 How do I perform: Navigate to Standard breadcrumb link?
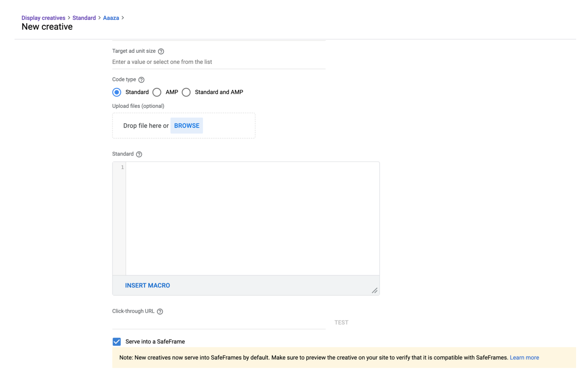point(84,18)
